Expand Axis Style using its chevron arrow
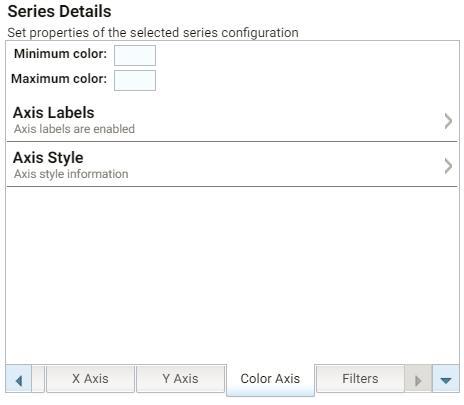Viewport: 464px width, 405px height. (x=448, y=166)
